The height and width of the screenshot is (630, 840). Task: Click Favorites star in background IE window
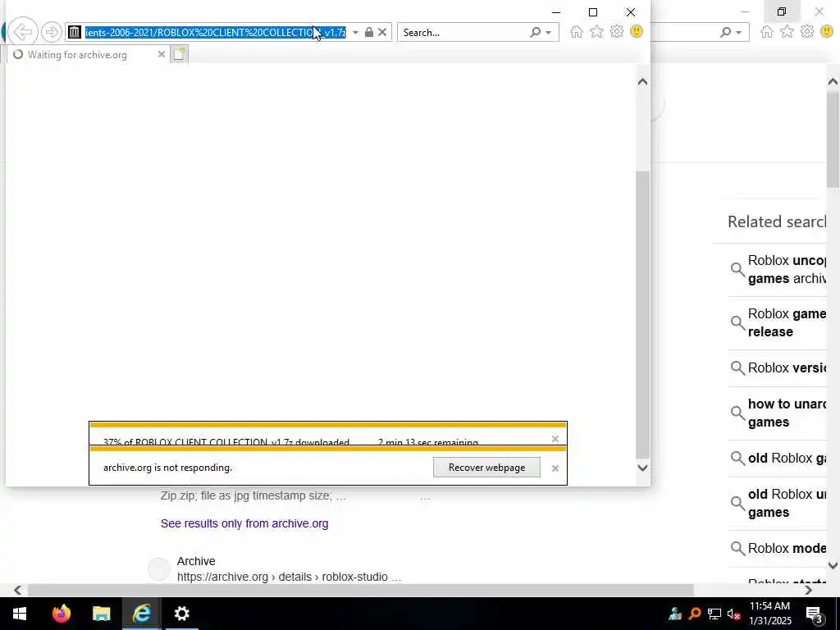point(787,32)
